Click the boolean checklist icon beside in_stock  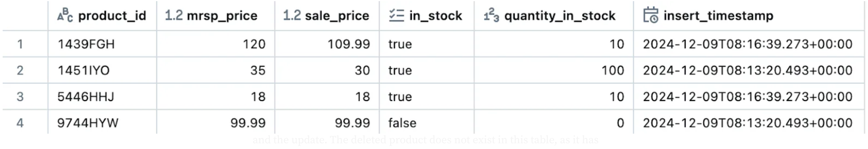[396, 16]
